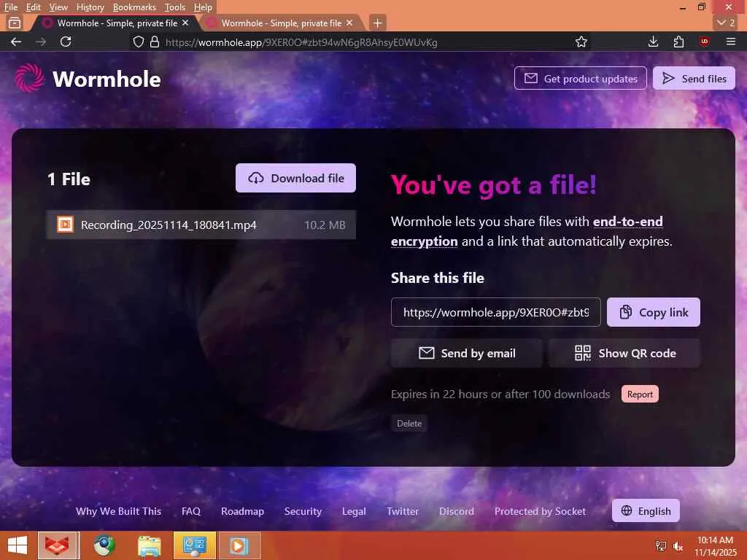Image resolution: width=747 pixels, height=560 pixels.
Task: Open the History menu
Action: 90,7
